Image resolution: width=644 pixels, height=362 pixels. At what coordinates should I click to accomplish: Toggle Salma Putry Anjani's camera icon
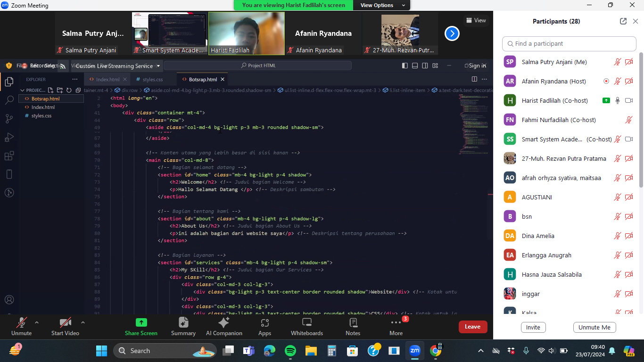tap(628, 62)
